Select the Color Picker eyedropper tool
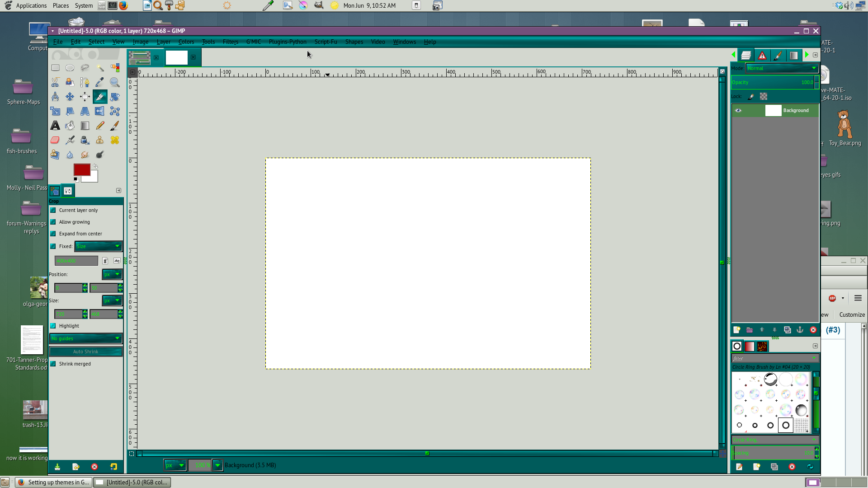The image size is (868, 488). click(x=100, y=82)
